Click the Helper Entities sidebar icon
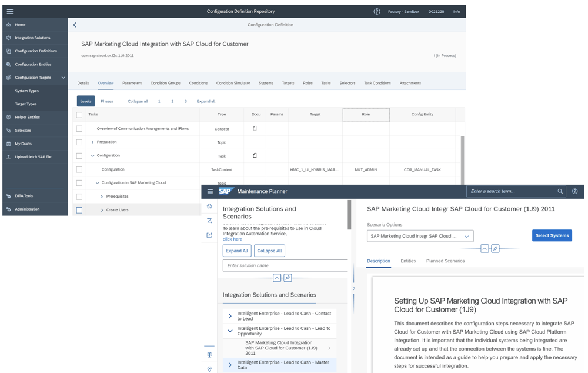Screen dimensions: 588x373 (x=9, y=118)
